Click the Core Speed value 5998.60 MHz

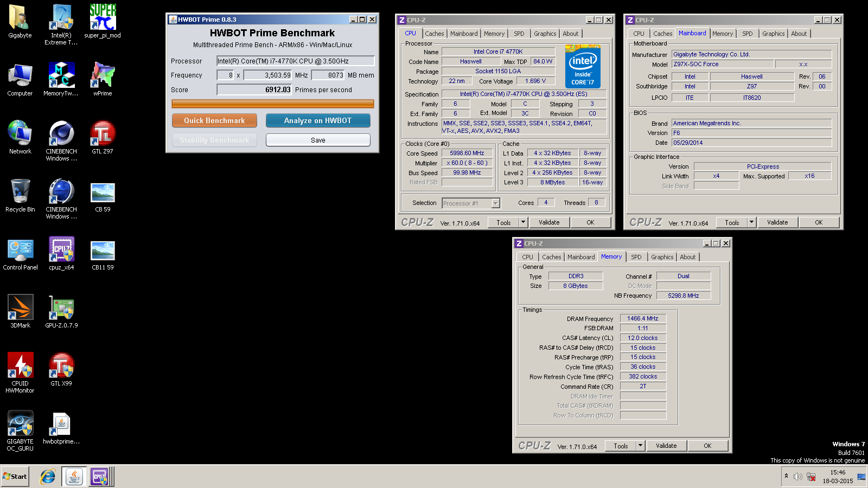point(467,153)
